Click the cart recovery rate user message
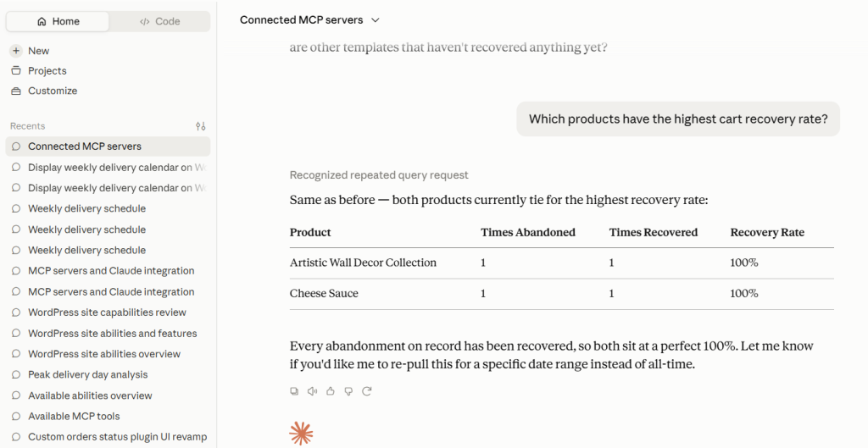Screen dimensions: 868x448 coord(678,119)
